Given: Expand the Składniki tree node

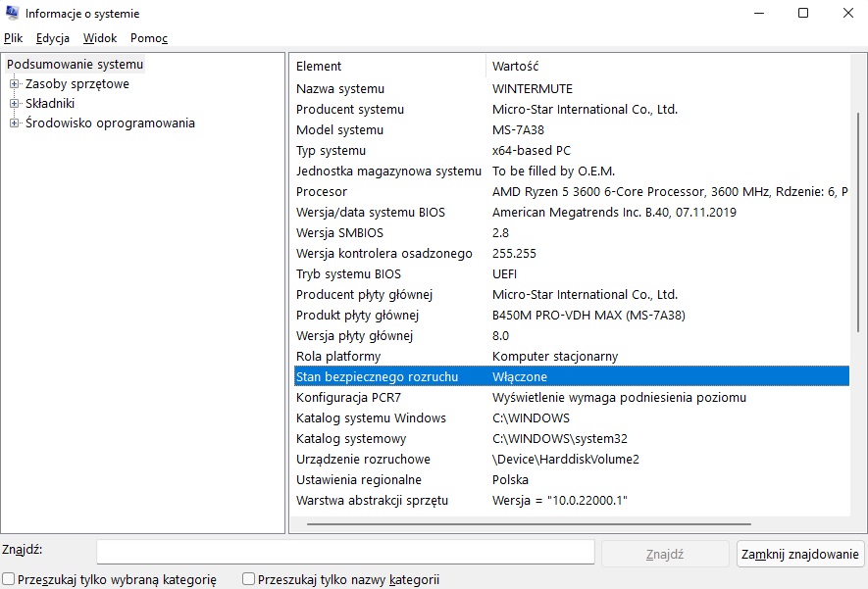Looking at the screenshot, I should [x=14, y=104].
